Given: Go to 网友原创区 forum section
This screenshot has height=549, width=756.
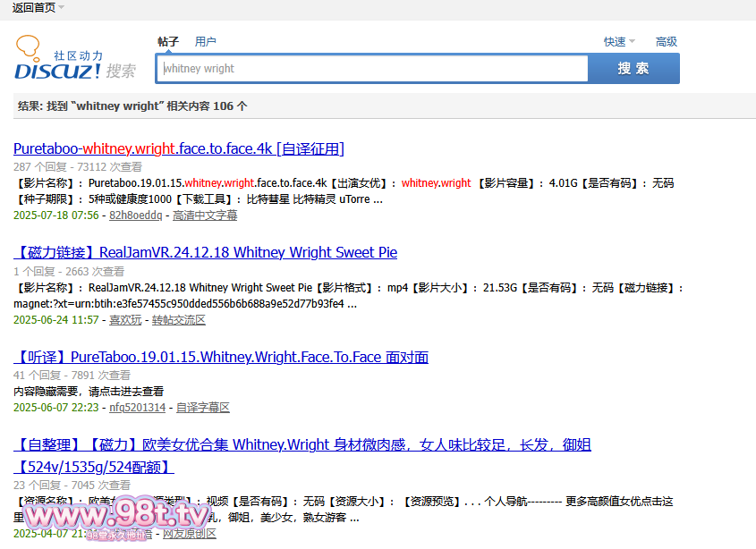Looking at the screenshot, I should (x=190, y=534).
